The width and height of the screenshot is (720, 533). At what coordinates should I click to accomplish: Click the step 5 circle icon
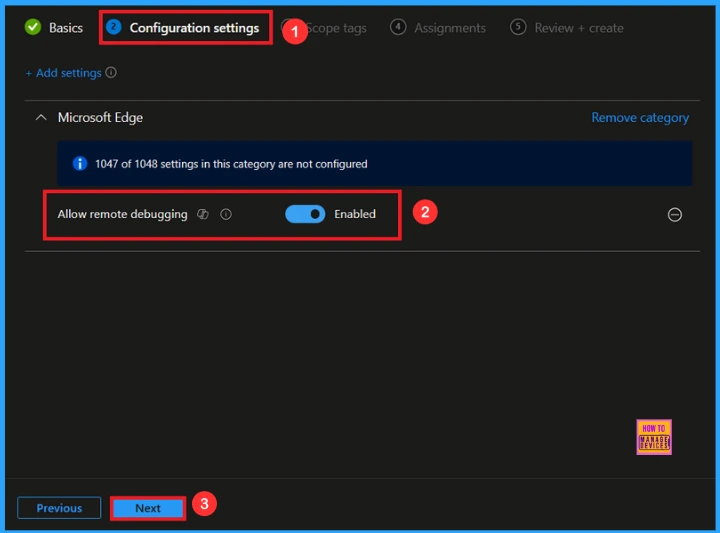pos(518,27)
